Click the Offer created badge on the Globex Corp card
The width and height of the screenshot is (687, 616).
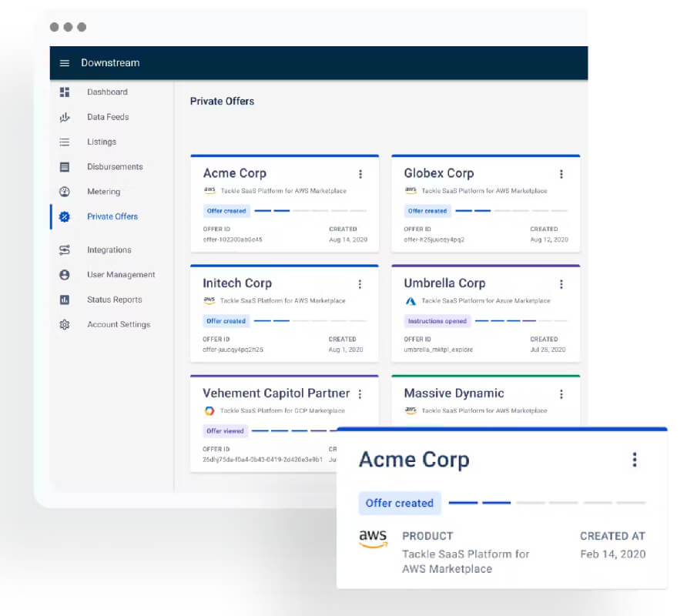coord(427,211)
